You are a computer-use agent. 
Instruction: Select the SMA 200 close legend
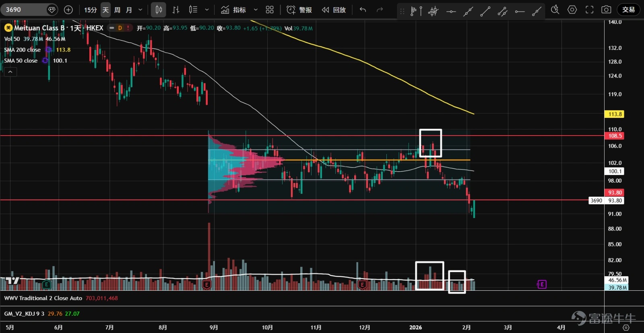click(x=23, y=50)
